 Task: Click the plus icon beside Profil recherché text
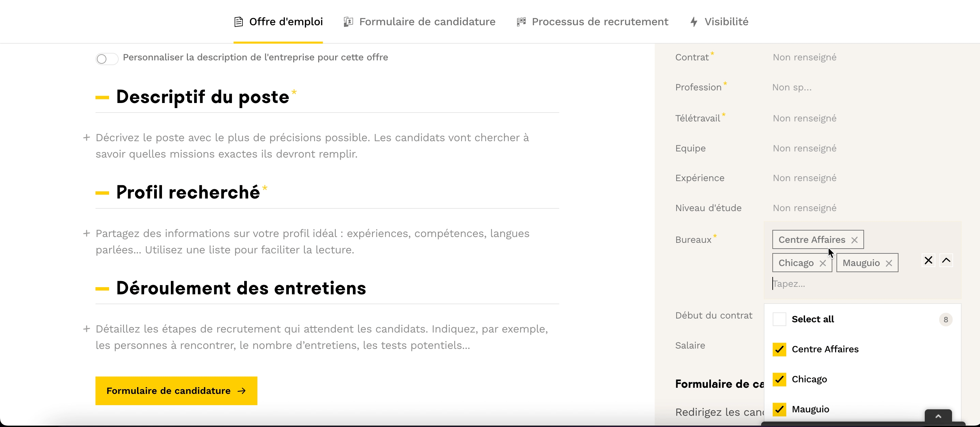point(87,233)
